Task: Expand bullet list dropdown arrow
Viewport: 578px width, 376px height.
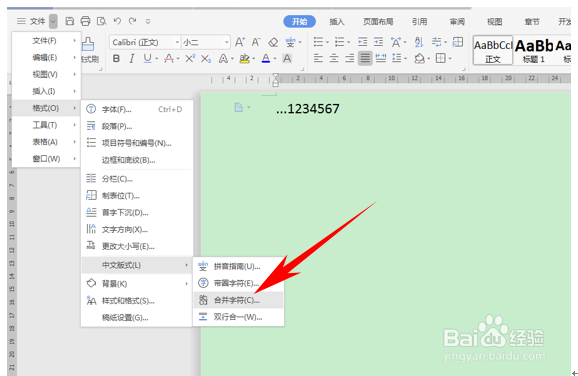Action: tap(327, 42)
